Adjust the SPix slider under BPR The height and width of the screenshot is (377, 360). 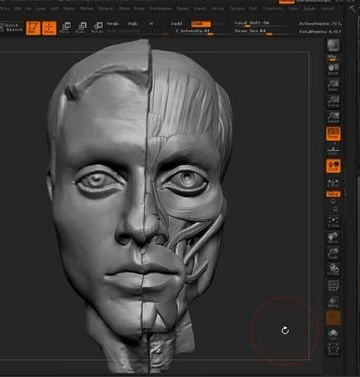tap(332, 58)
